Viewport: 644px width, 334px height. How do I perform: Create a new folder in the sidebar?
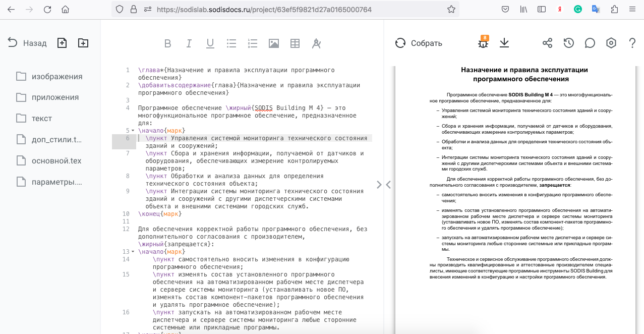point(83,43)
